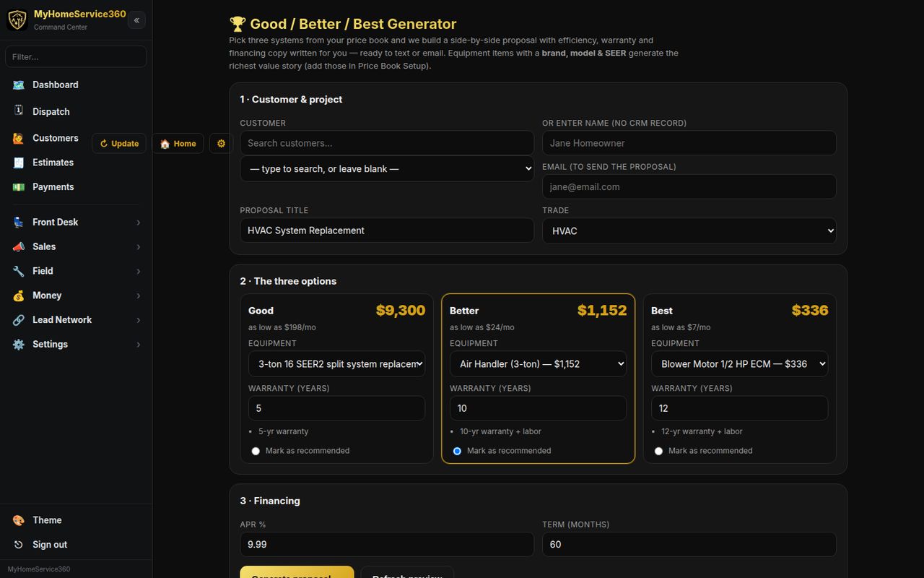Expand the Lead Network menu chevron

click(139, 320)
